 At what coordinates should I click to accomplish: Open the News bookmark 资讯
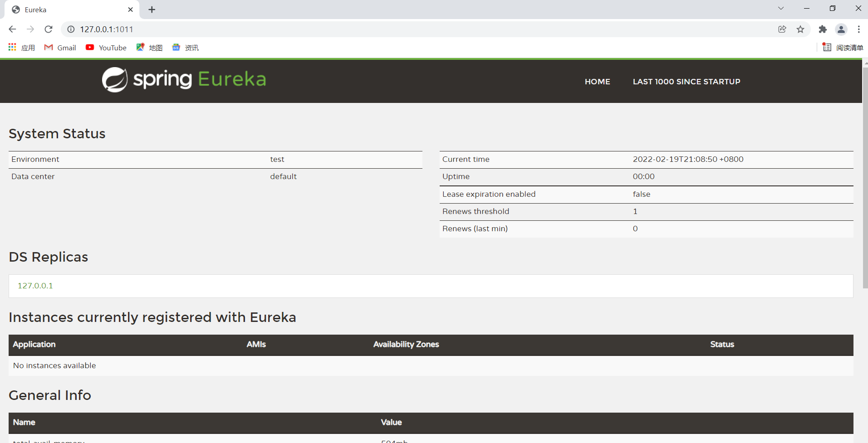tap(185, 48)
